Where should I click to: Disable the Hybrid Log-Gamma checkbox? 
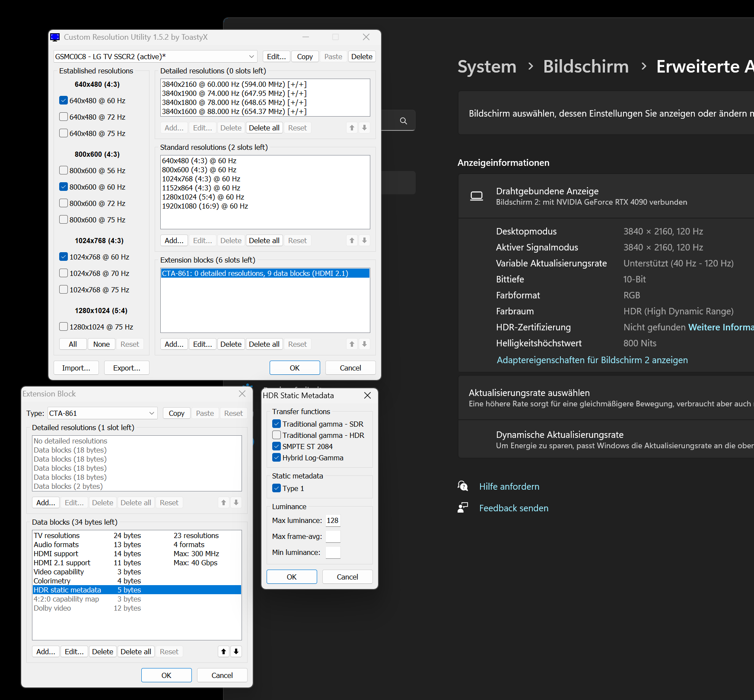277,457
